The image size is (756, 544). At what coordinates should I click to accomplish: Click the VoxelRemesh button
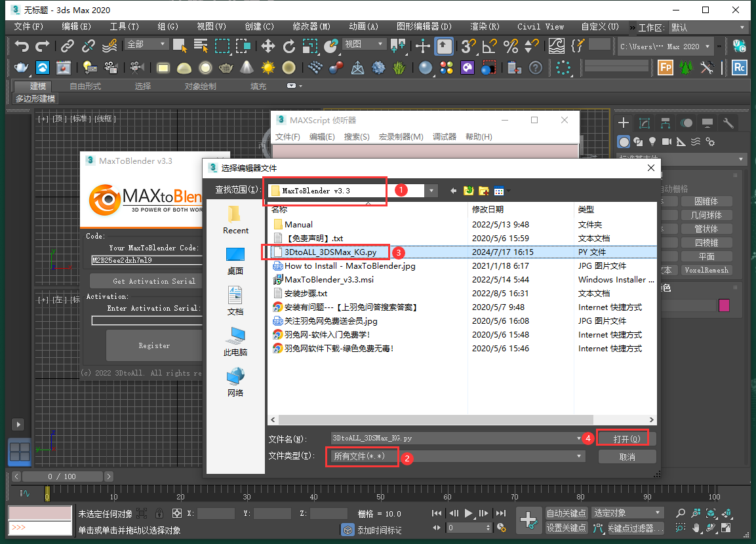pyautogui.click(x=706, y=270)
